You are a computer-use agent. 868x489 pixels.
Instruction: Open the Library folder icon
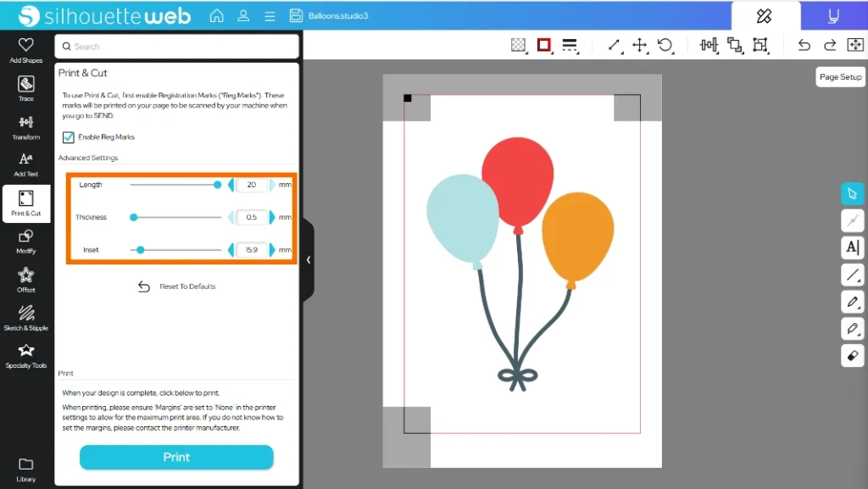pos(25,469)
